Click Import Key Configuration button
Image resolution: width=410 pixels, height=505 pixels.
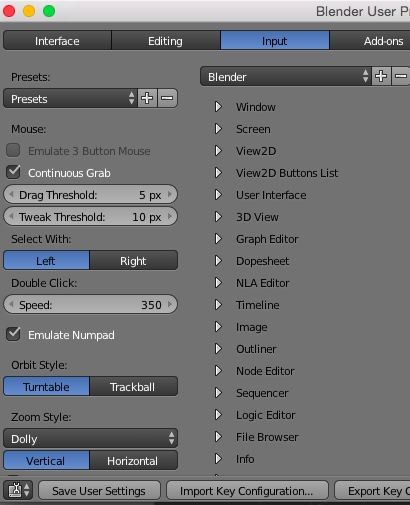[x=247, y=490]
